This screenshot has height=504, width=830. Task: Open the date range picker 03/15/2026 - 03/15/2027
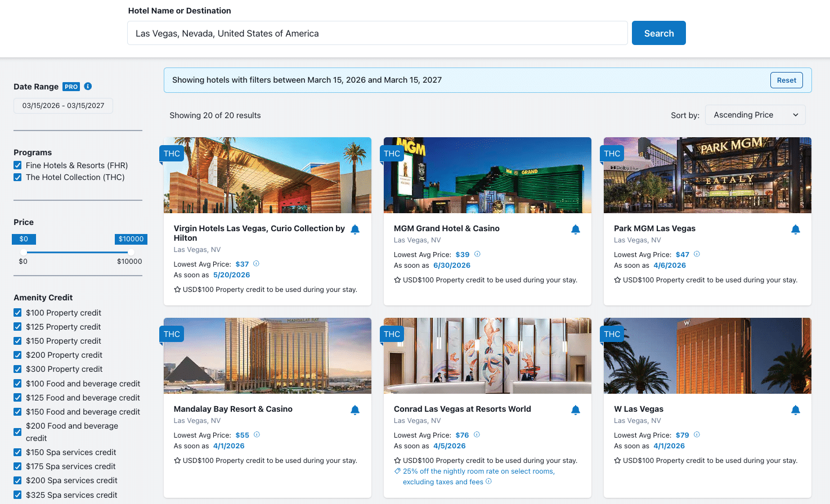coord(63,106)
